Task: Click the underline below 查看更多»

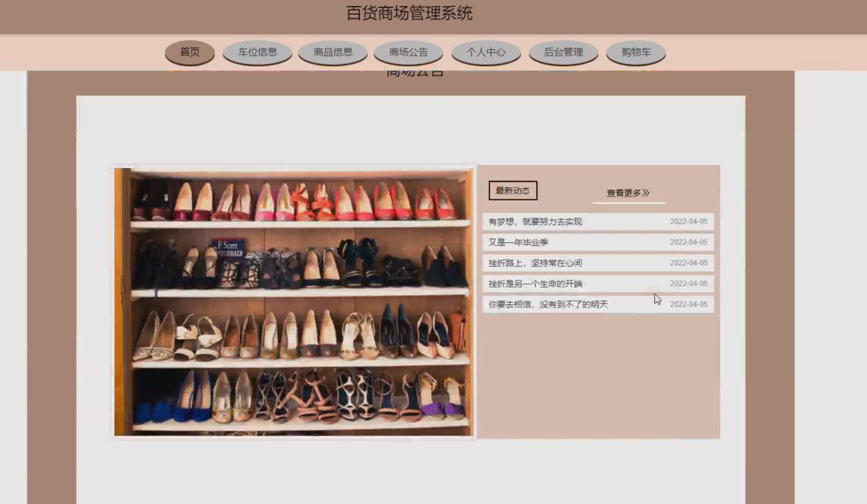Action: coord(627,202)
